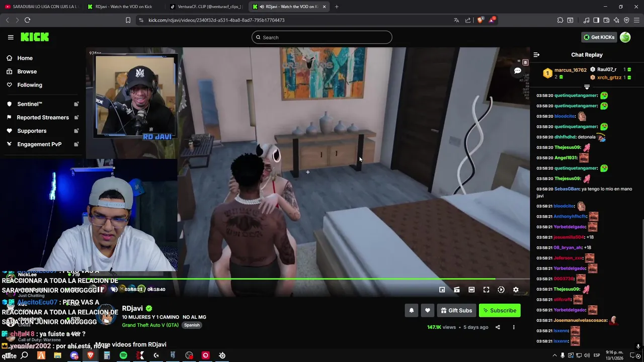Viewport: 644px width, 362px height.
Task: Open the tab search toolbar icon
Action: coord(570,20)
